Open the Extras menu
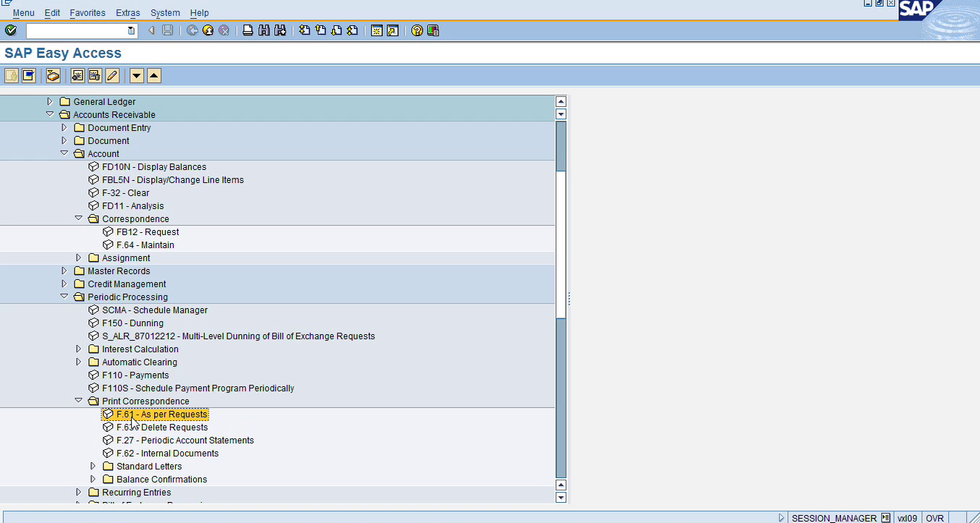Screen dimensions: 980x523 coord(128,13)
